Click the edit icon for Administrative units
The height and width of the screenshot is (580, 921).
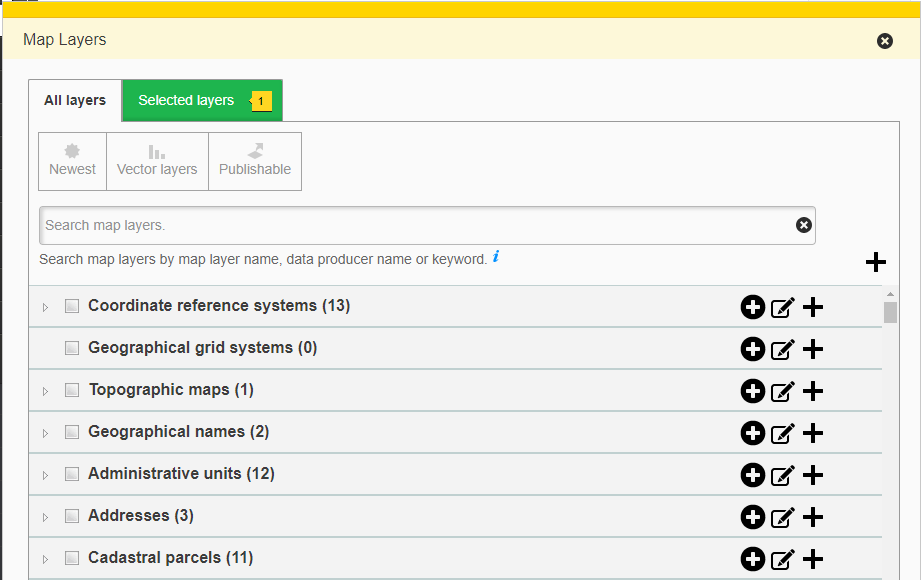[x=783, y=475]
